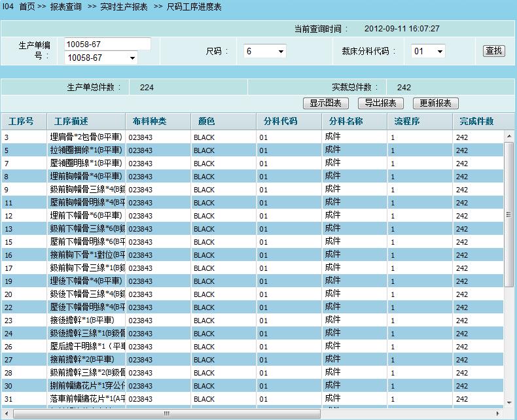Click the vertical scrollbar down arrow
This screenshot has height=420, width=517.
tap(509, 402)
